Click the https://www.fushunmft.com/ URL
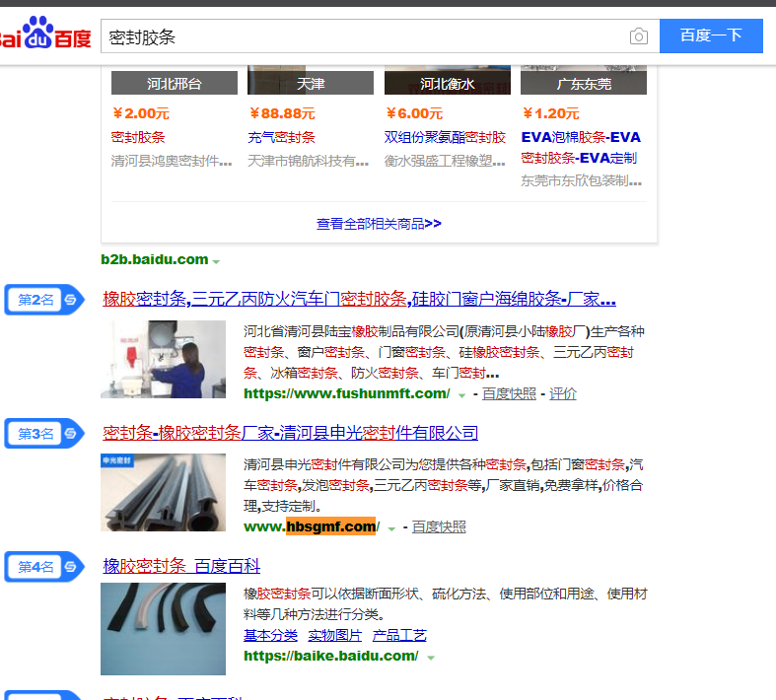Viewport: 776px width, 700px height. (347, 393)
